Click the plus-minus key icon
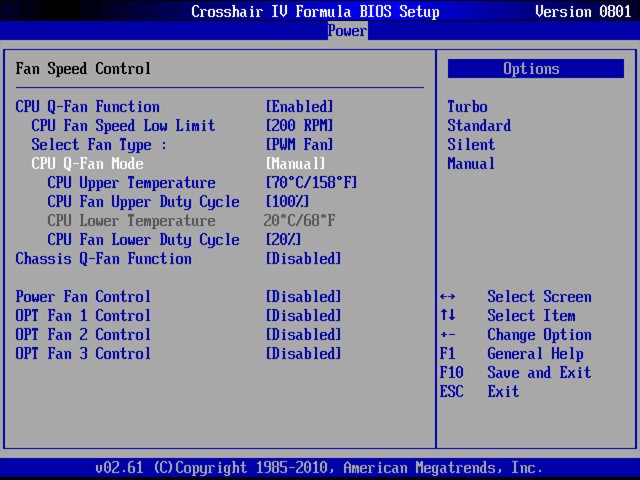The width and height of the screenshot is (640, 480). [x=447, y=335]
